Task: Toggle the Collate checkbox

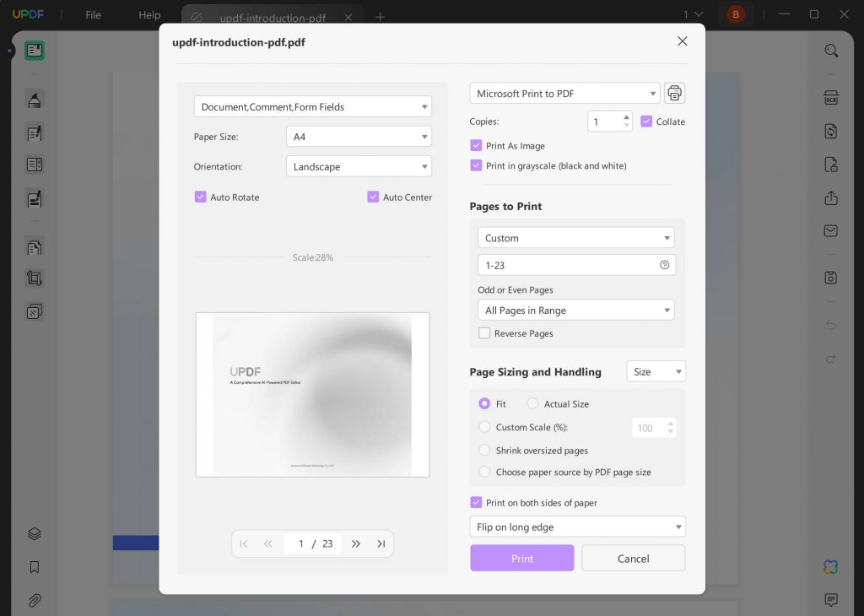Action: (x=646, y=122)
